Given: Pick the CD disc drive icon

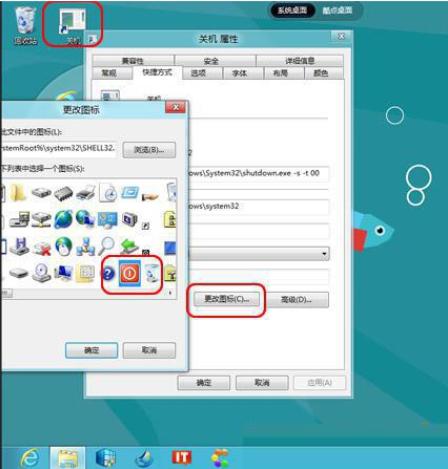Looking at the screenshot, I should [42, 273].
